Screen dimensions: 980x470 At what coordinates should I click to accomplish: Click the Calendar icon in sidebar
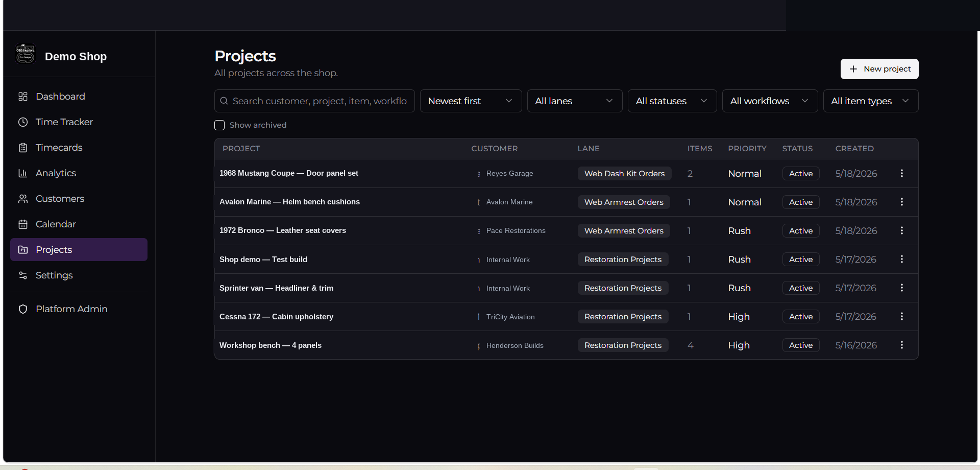pos(23,224)
